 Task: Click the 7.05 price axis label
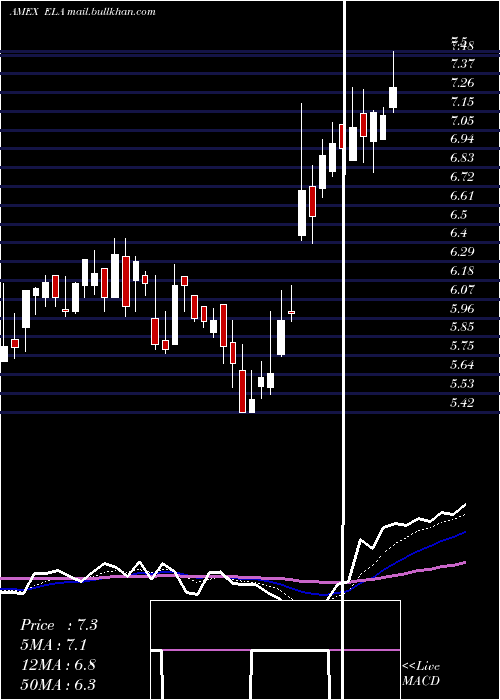click(462, 121)
